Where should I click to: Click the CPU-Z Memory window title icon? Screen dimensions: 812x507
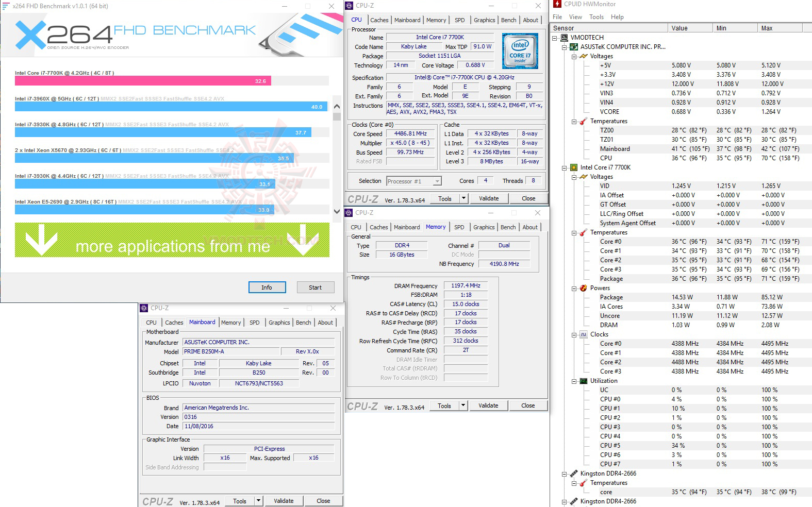click(x=350, y=213)
